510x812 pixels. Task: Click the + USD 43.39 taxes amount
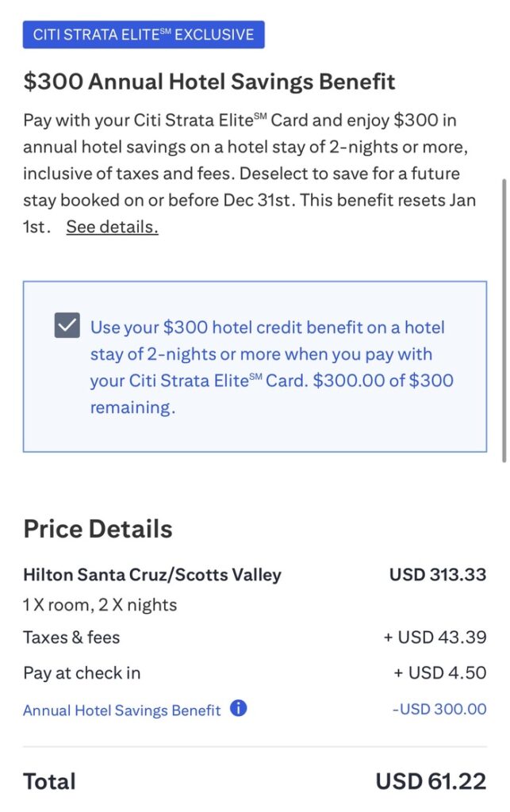pyautogui.click(x=439, y=637)
